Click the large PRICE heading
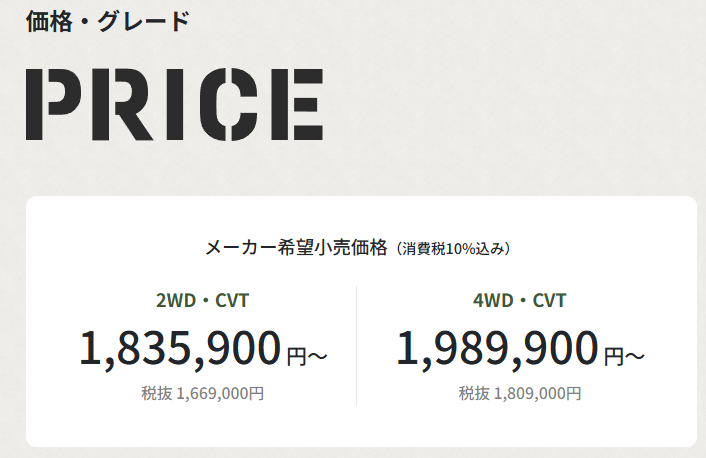The height and width of the screenshot is (458, 706). tap(174, 104)
